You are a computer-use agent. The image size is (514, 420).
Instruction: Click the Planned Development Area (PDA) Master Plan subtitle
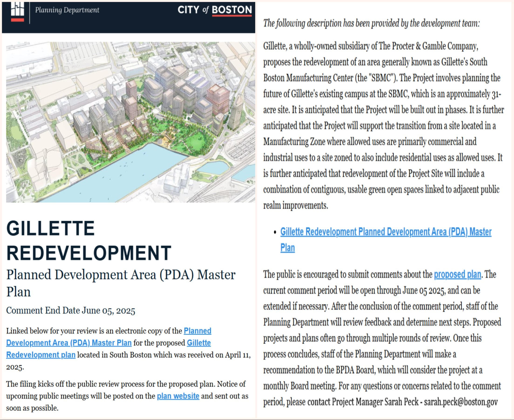(121, 283)
